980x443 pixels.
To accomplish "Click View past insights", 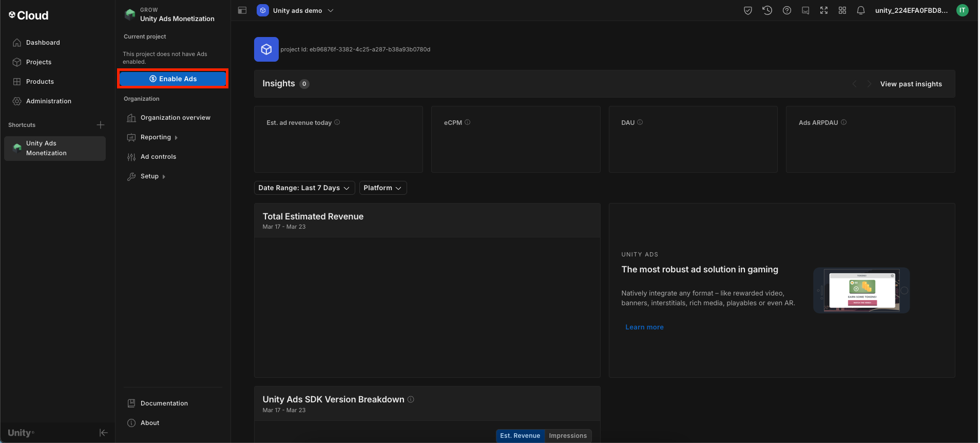I will pos(911,84).
